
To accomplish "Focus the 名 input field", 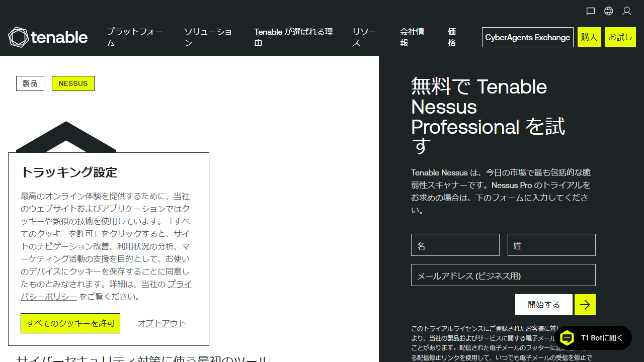I will tap(455, 245).
